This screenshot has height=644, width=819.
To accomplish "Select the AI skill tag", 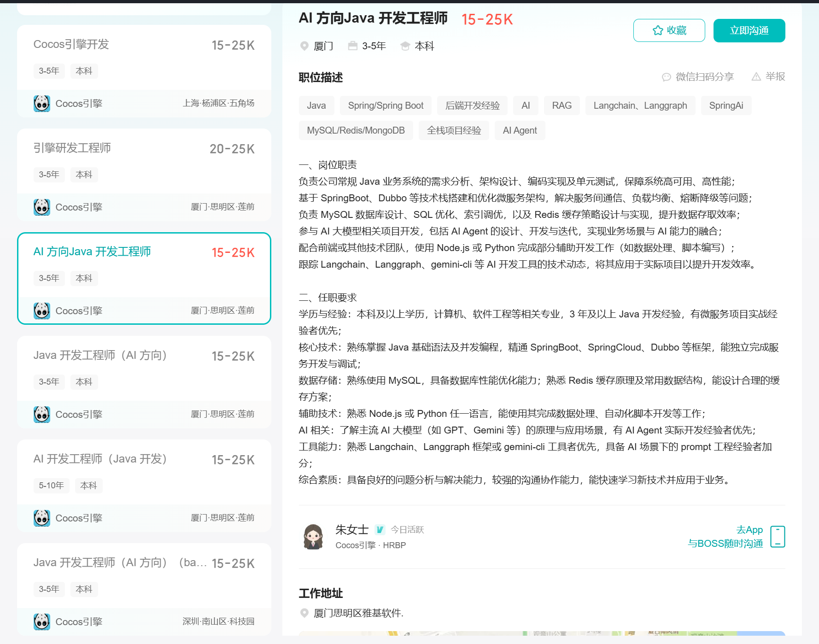I will click(526, 105).
